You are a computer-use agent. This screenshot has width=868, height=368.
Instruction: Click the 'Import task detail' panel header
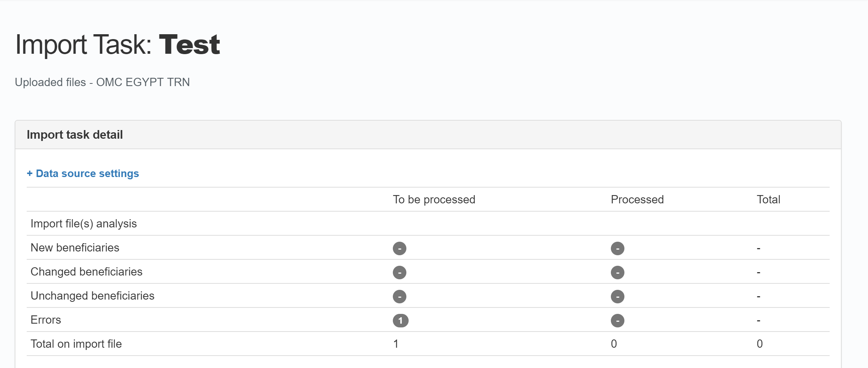[75, 135]
